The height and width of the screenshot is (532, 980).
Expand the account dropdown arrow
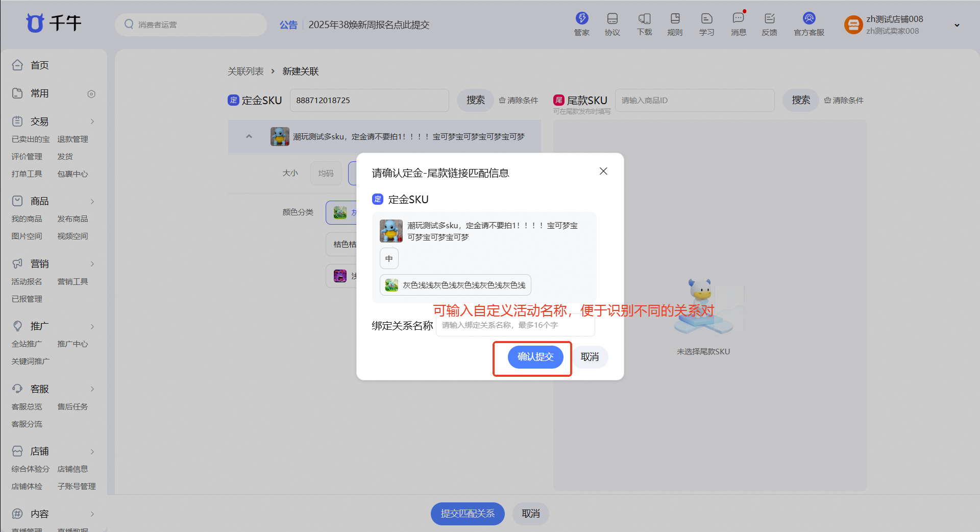(957, 25)
